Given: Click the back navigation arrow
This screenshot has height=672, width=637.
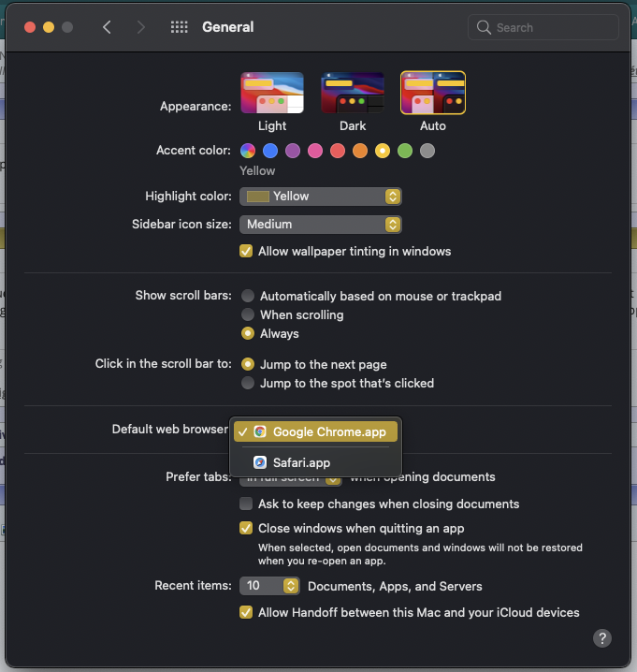Looking at the screenshot, I should point(107,27).
